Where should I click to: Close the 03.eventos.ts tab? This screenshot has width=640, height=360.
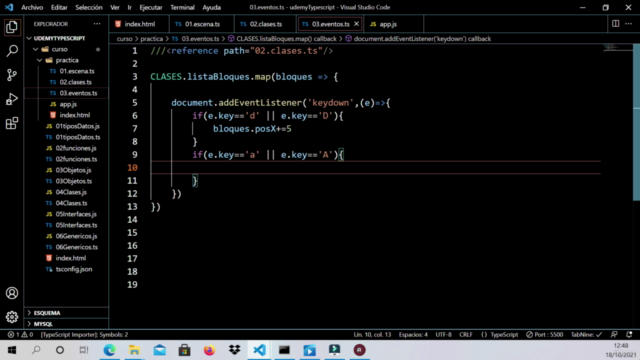point(356,24)
